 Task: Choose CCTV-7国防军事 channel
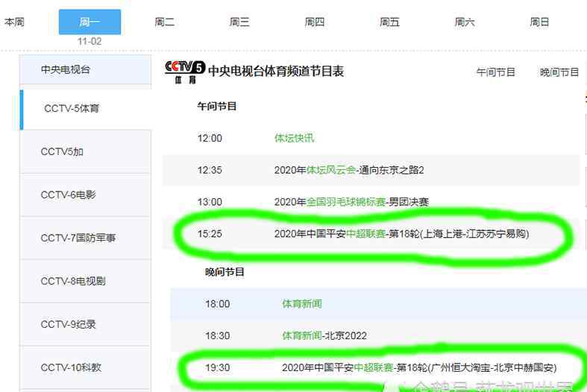[x=86, y=238]
